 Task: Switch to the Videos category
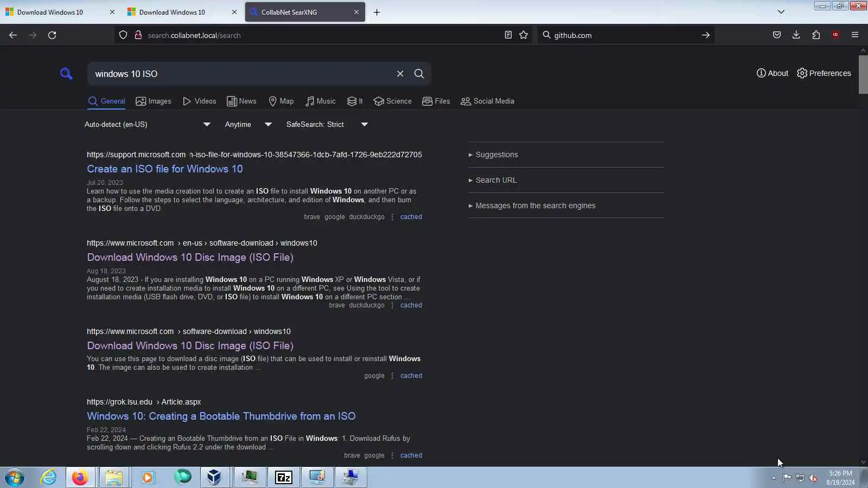[199, 101]
